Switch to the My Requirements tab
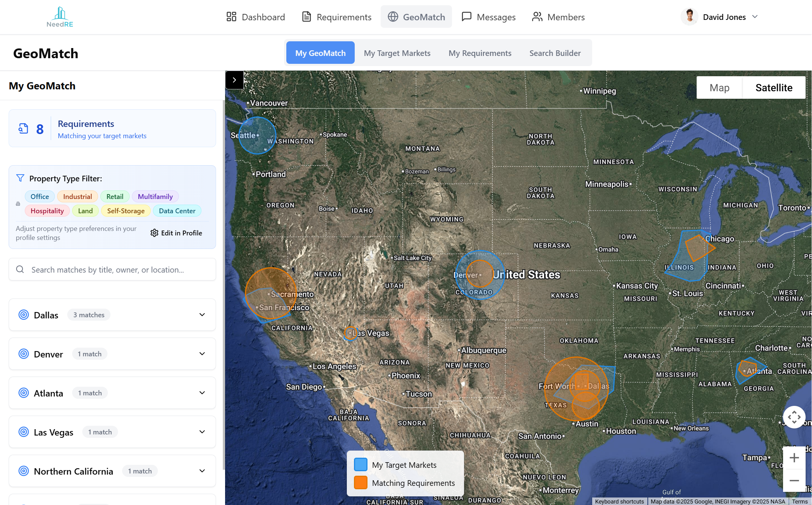This screenshot has height=505, width=812. pos(480,53)
